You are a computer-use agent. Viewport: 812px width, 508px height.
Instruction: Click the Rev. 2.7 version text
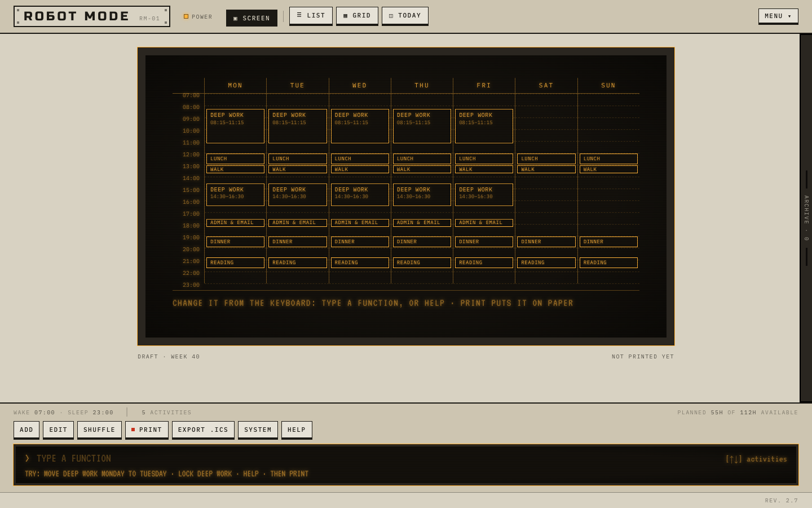click(x=782, y=501)
